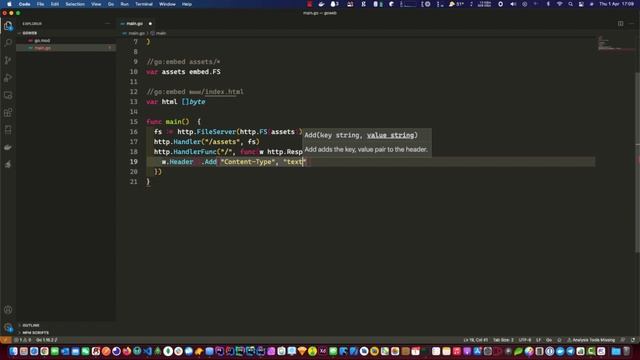Click the Wi-Fi icon in menu bar
Screen dimensions: 640x360
tap(560, 4)
